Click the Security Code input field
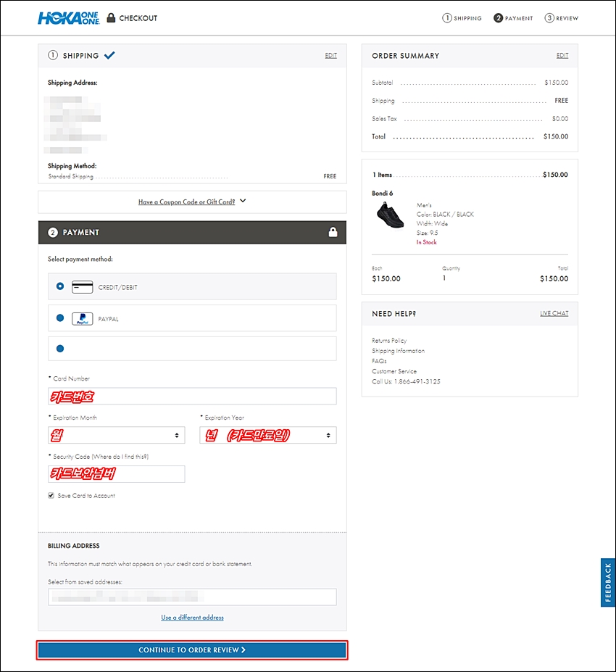Viewport: 616px width, 672px height. coord(117,474)
